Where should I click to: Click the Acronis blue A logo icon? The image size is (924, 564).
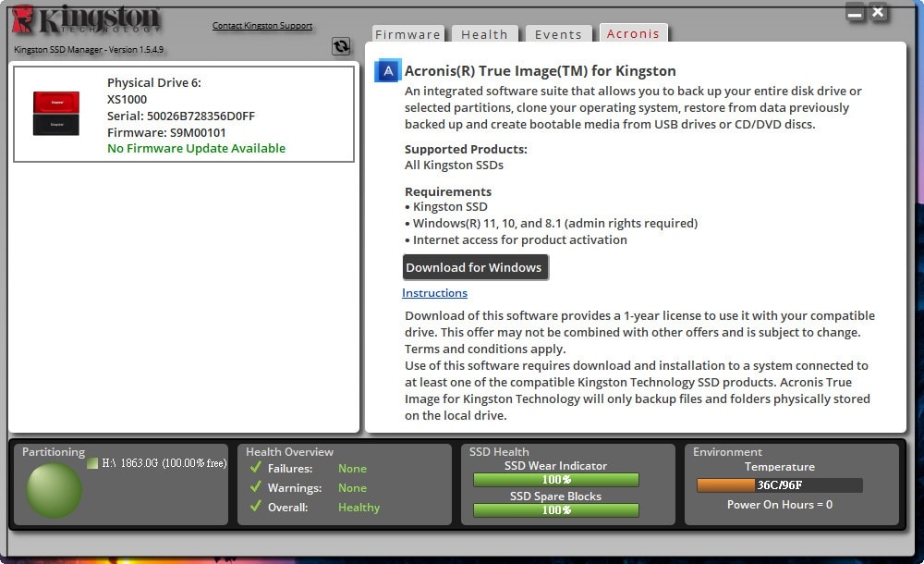click(388, 71)
